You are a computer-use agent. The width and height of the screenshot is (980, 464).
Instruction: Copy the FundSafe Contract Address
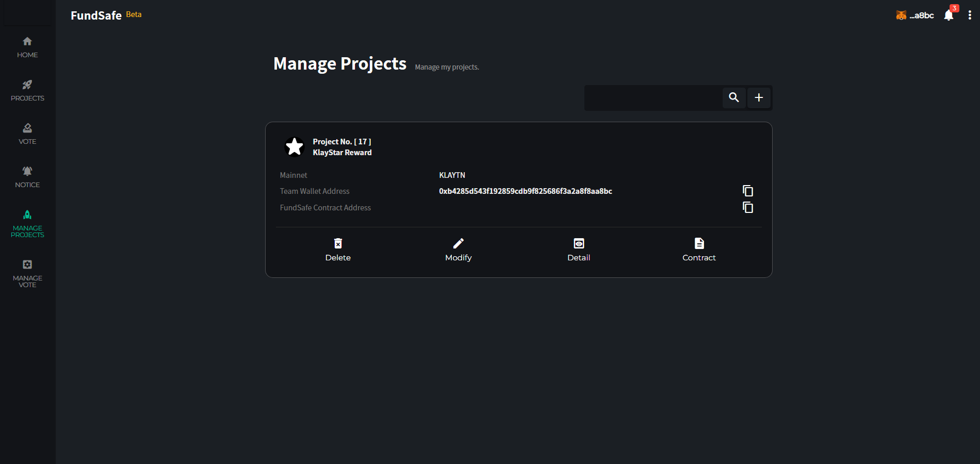tap(748, 207)
